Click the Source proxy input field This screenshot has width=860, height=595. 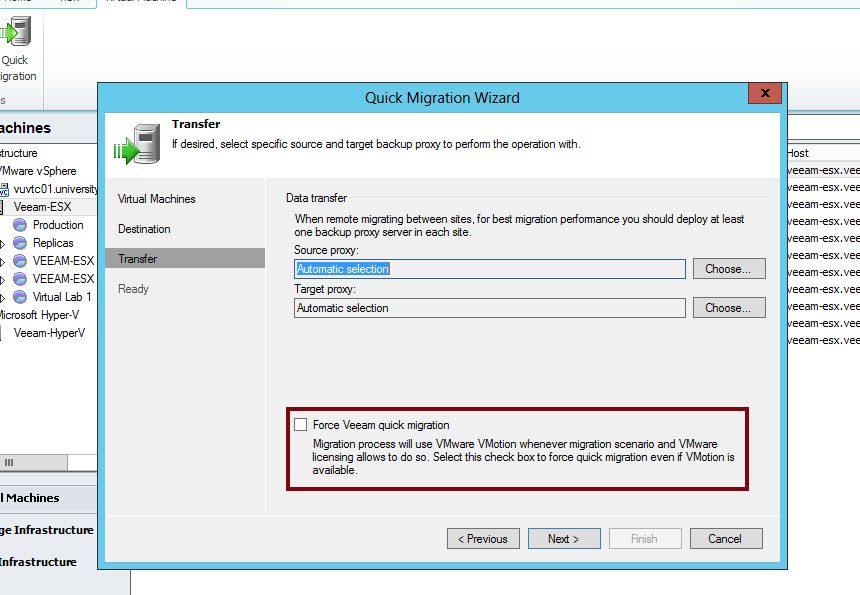[490, 269]
